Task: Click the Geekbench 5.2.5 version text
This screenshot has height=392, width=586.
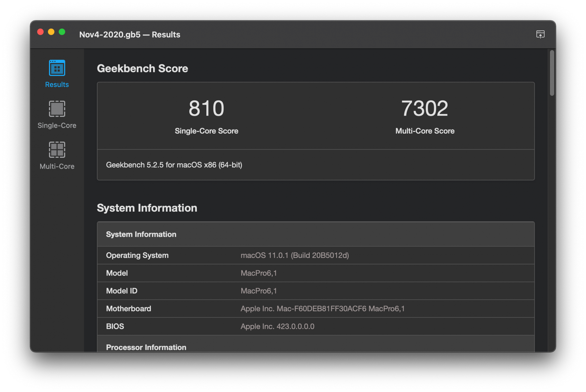Action: click(x=174, y=165)
